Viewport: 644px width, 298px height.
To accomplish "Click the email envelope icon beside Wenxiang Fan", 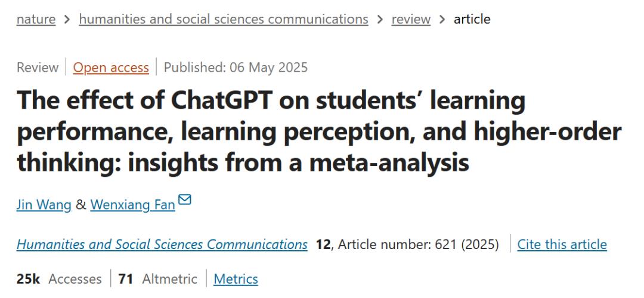I will (x=184, y=199).
